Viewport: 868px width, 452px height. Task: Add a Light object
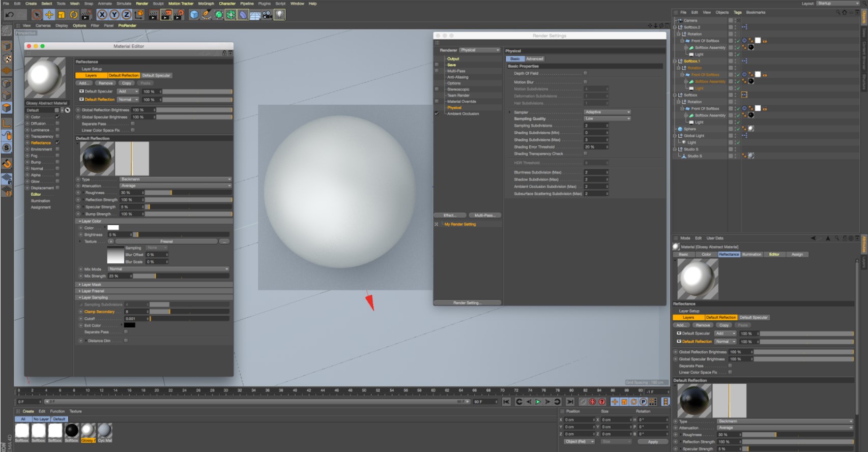tap(279, 15)
